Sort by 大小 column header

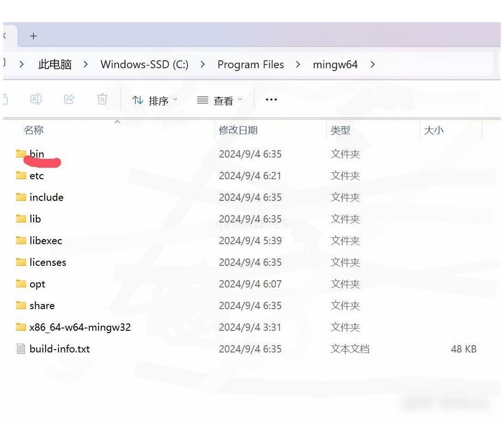tap(434, 130)
